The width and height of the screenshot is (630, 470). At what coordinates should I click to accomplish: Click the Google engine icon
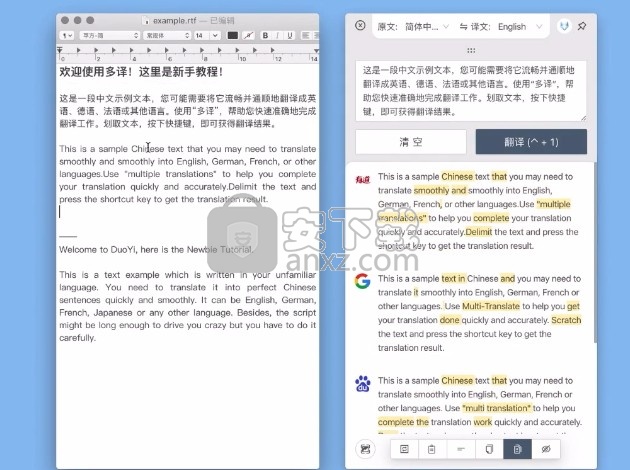point(362,281)
